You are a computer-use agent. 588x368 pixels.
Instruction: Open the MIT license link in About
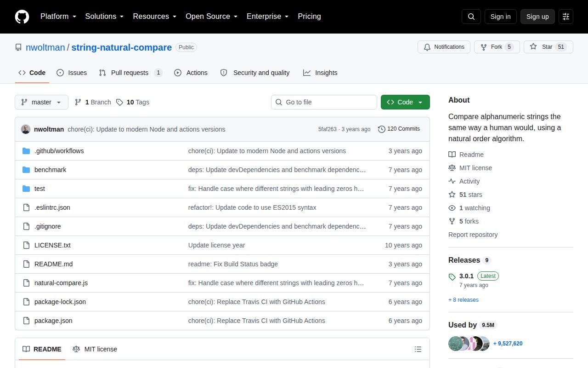pos(470,168)
